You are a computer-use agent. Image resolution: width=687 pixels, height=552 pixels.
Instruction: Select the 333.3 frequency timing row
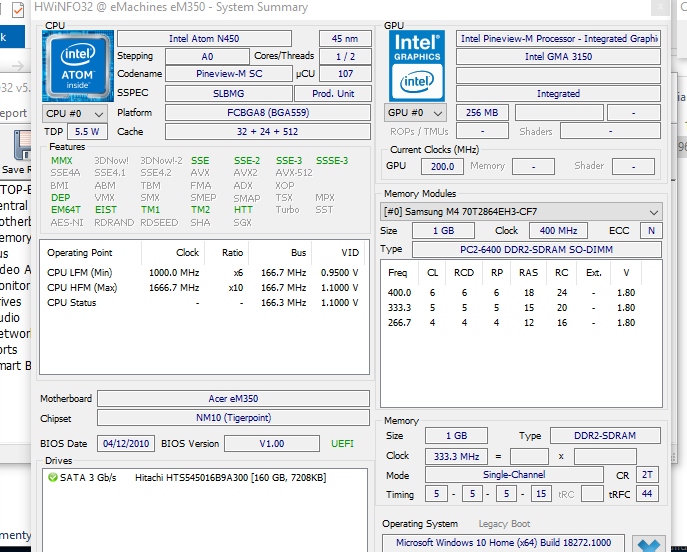(511, 308)
